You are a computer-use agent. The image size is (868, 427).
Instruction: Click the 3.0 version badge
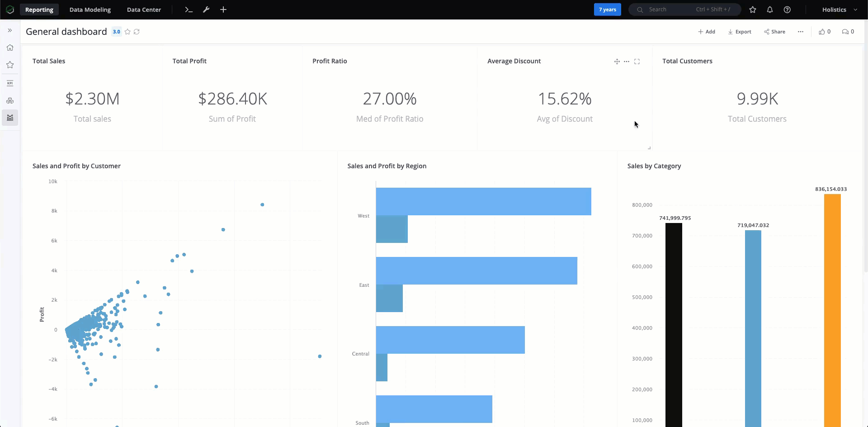coord(117,32)
